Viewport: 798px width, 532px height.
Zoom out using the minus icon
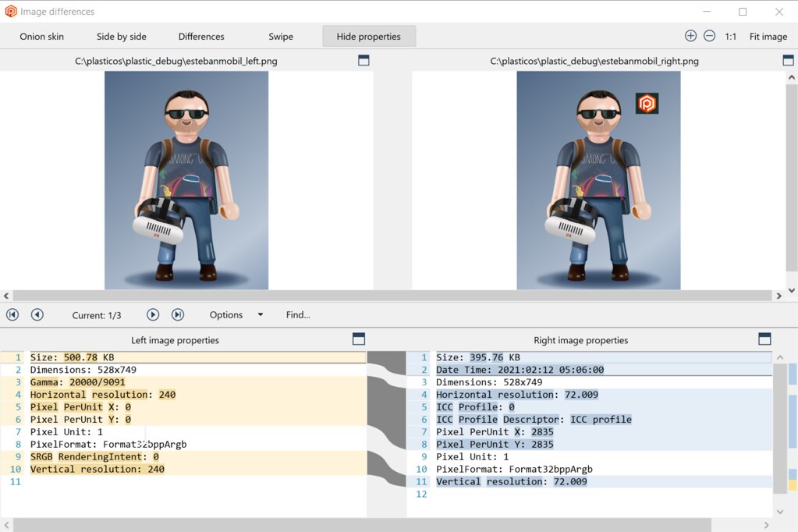(709, 36)
